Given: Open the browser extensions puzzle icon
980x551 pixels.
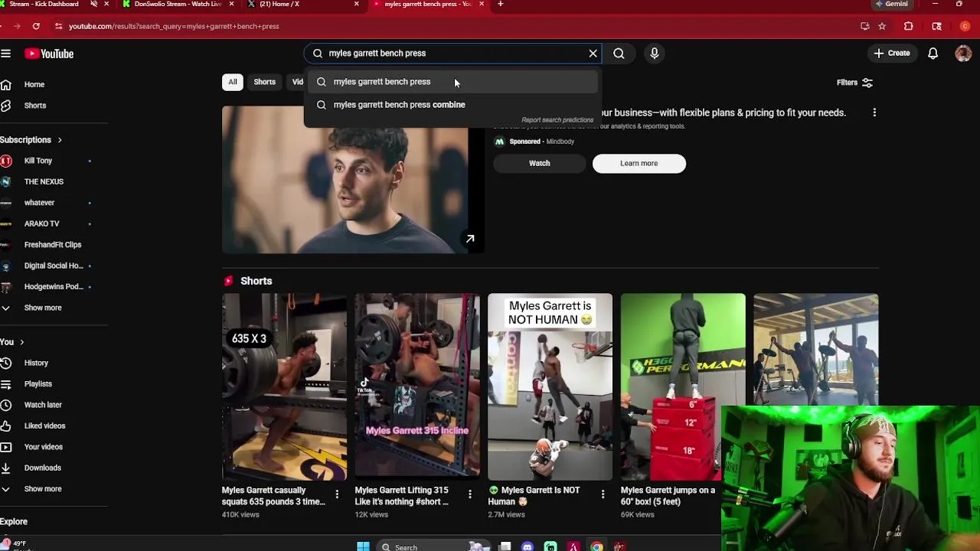Looking at the screenshot, I should [x=908, y=26].
